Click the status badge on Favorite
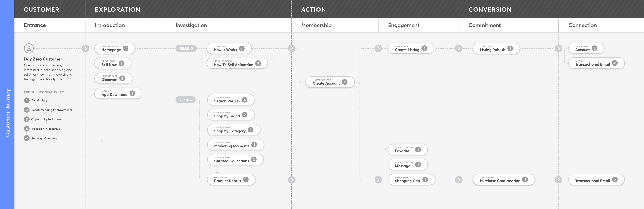The width and height of the screenshot is (644, 209). coord(418,150)
